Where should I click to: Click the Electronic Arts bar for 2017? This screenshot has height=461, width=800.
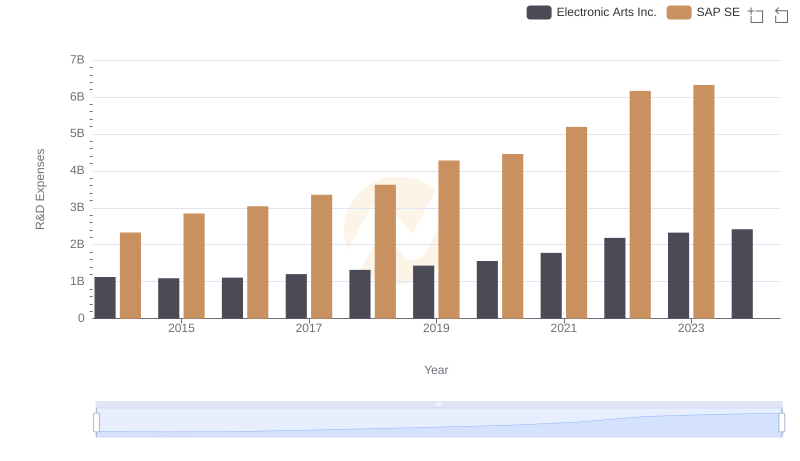(296, 296)
